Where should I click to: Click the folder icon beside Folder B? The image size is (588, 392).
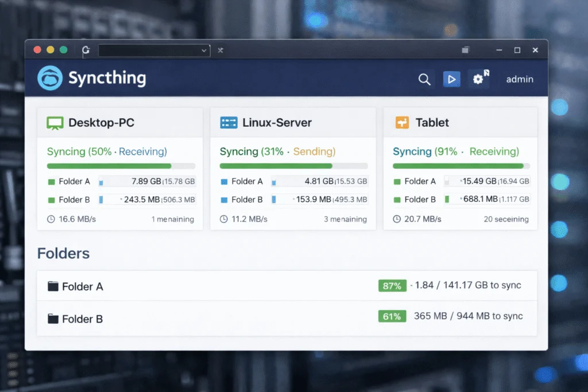(x=54, y=319)
